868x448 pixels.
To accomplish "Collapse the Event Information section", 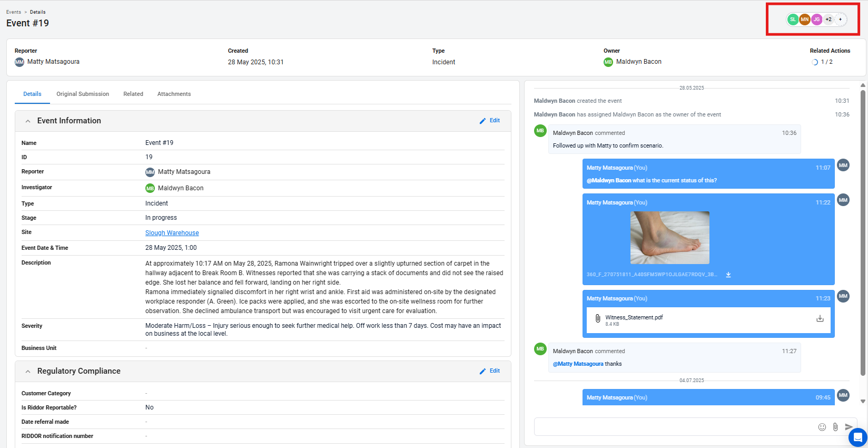I will [x=28, y=121].
